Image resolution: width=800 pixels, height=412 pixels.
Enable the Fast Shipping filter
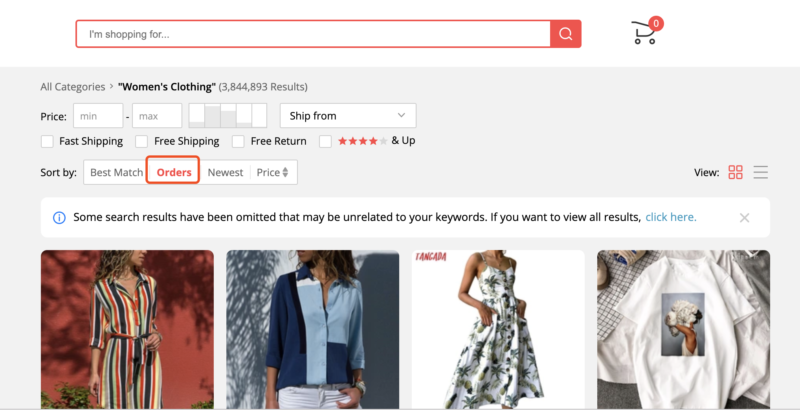(x=47, y=142)
